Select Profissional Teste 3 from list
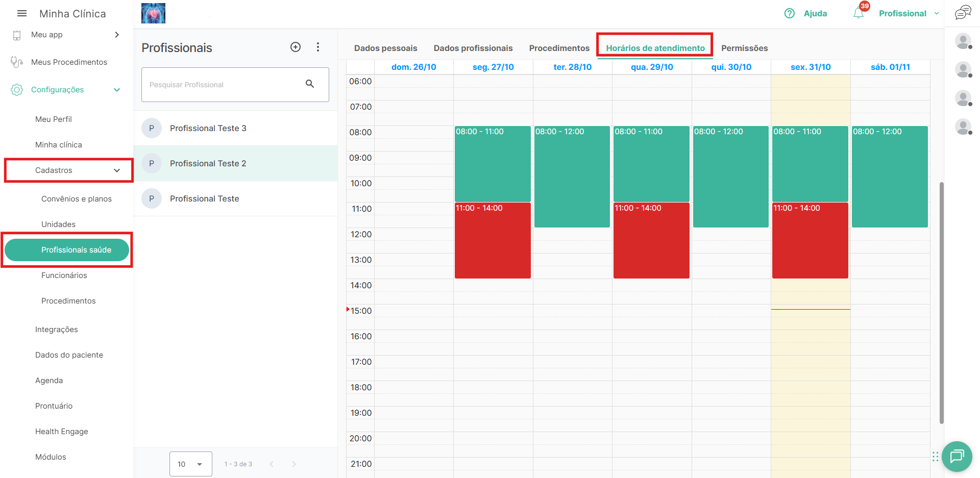The width and height of the screenshot is (980, 478). pos(208,128)
